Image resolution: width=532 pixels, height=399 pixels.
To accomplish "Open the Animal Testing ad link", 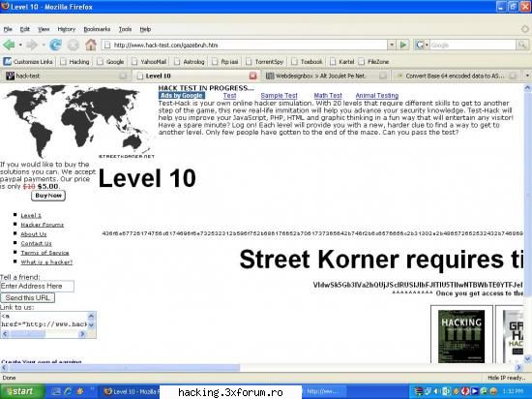I will point(377,96).
